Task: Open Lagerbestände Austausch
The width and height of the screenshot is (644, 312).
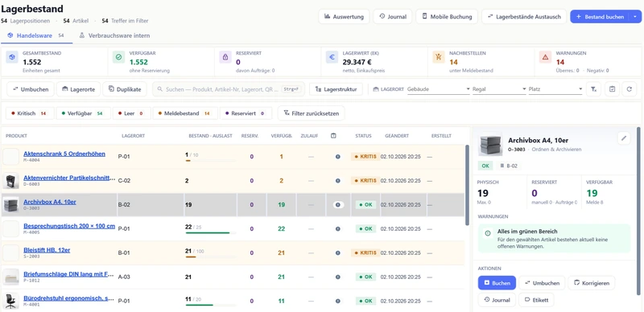Action: point(524,16)
